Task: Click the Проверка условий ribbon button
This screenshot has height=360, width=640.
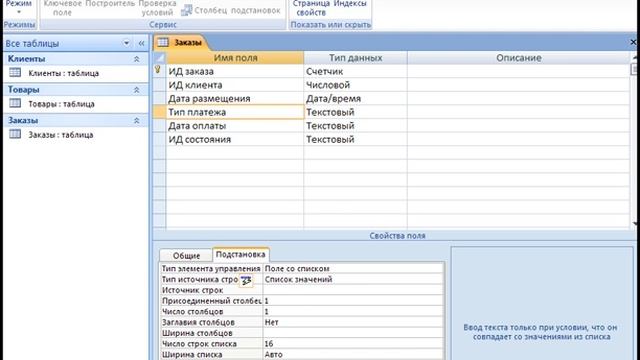Action: coord(158,8)
